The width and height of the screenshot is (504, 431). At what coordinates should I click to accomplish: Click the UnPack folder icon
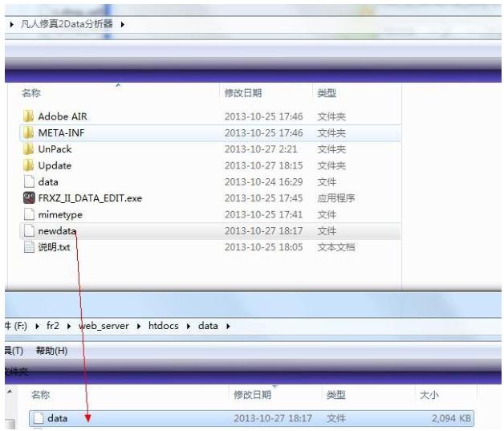point(29,149)
